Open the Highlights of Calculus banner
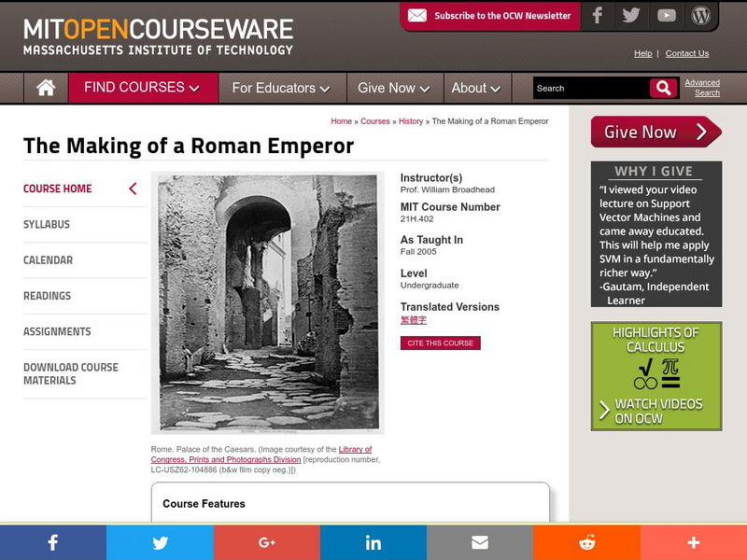The width and height of the screenshot is (747, 560). 656,376
